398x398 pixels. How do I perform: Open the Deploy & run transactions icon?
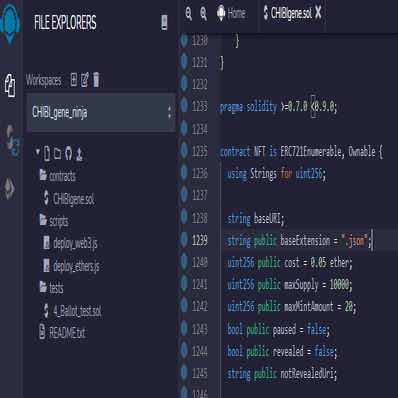pos(9,189)
